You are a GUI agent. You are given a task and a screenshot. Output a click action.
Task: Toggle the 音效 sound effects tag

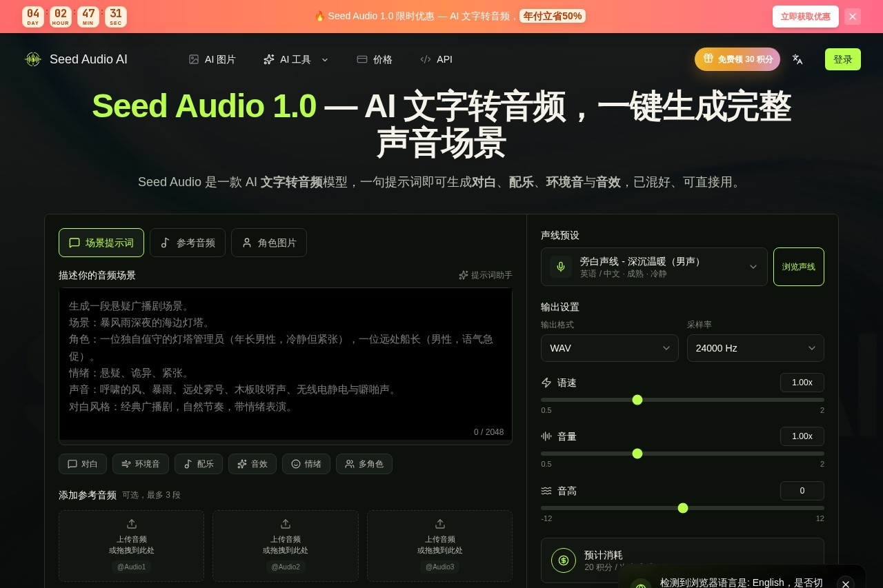tap(252, 464)
